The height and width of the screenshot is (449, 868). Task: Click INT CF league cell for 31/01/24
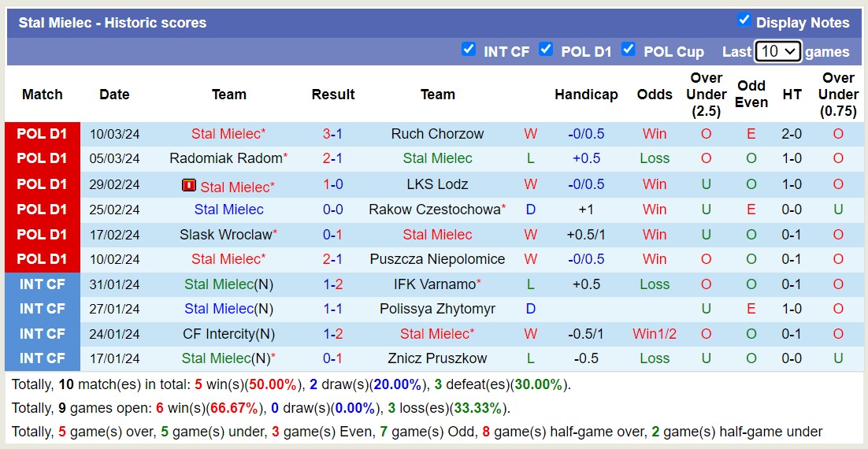[43, 284]
